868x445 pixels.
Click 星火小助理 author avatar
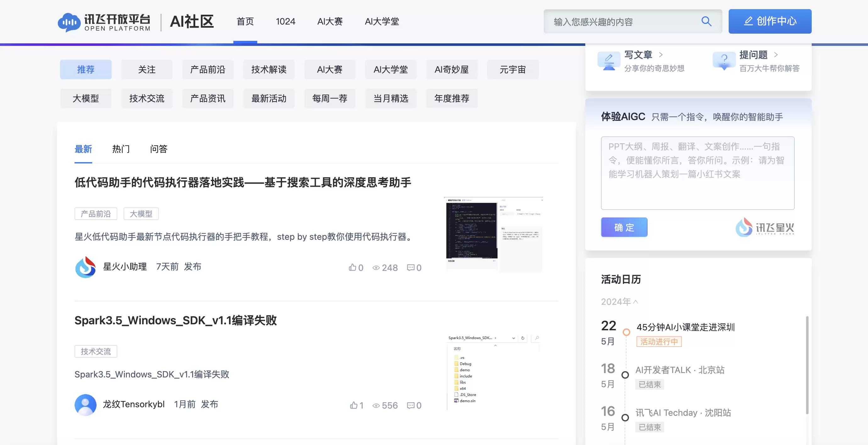(85, 267)
